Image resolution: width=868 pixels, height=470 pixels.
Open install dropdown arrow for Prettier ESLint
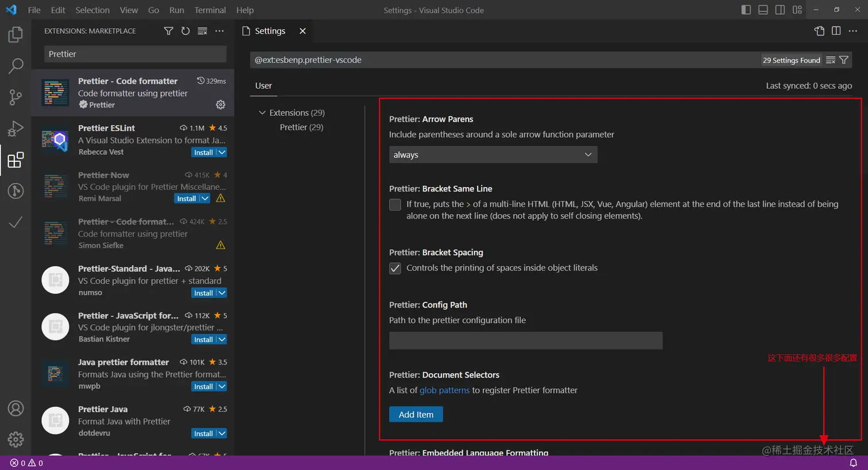coord(222,152)
